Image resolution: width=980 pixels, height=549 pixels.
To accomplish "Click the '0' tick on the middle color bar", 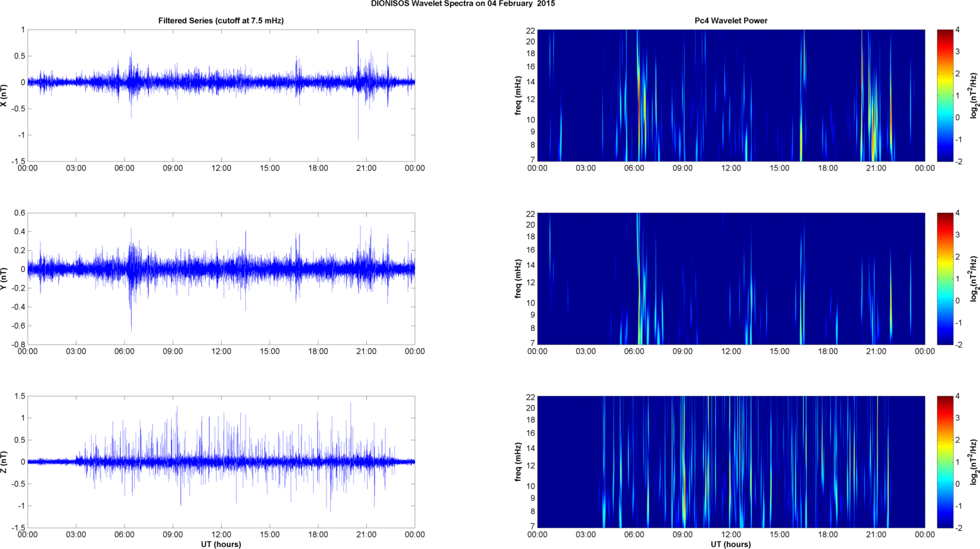I will click(958, 301).
